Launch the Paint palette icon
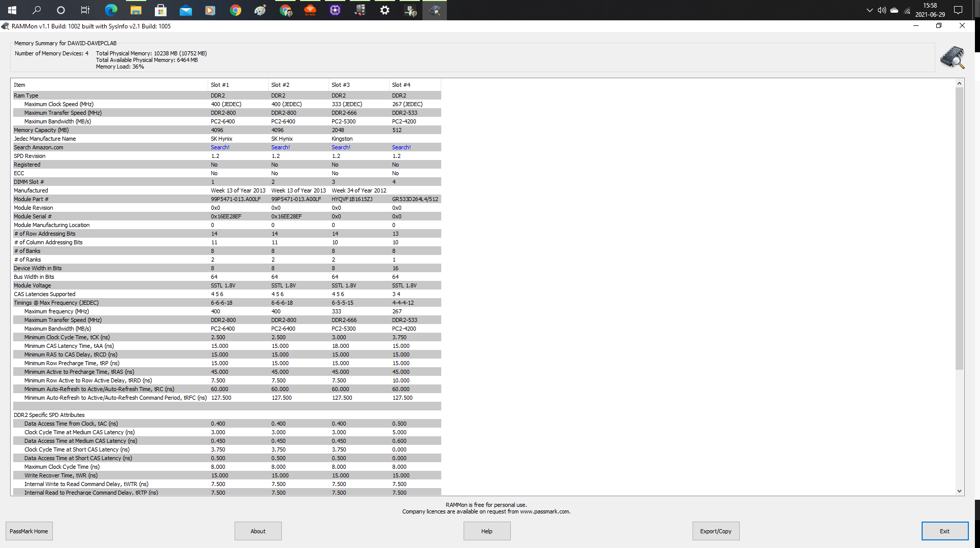 [260, 10]
